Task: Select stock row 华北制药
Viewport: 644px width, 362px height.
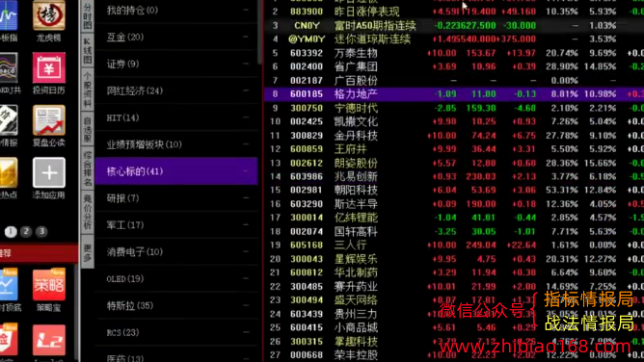Action: [454, 272]
